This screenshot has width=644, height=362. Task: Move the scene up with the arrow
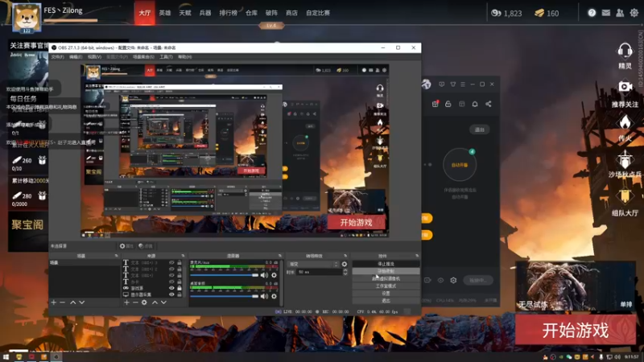[x=72, y=302]
